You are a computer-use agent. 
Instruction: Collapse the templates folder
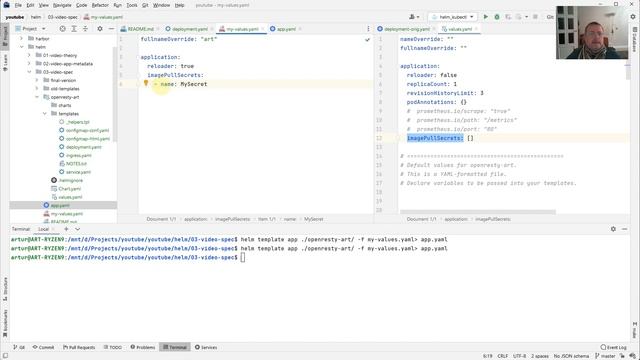(x=44, y=113)
